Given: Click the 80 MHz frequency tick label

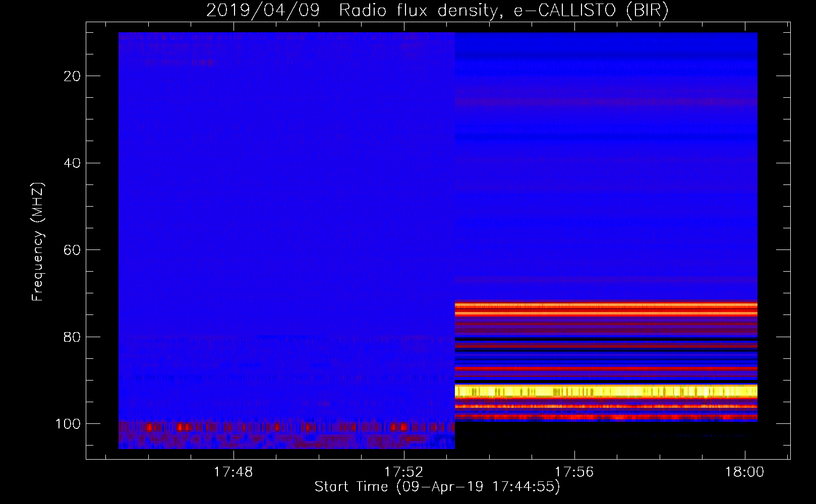Looking at the screenshot, I should click(x=73, y=337).
